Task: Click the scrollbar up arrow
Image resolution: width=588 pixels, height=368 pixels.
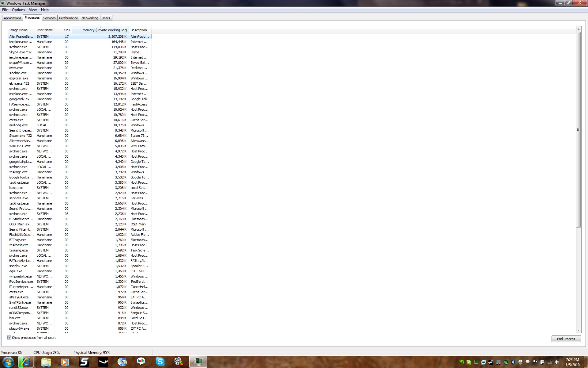Action: (x=579, y=29)
